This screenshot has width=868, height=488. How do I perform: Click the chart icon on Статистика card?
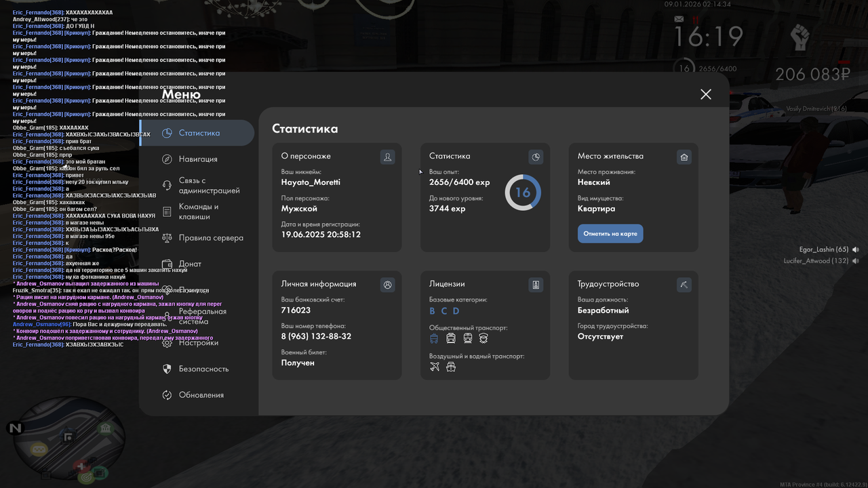pyautogui.click(x=536, y=157)
